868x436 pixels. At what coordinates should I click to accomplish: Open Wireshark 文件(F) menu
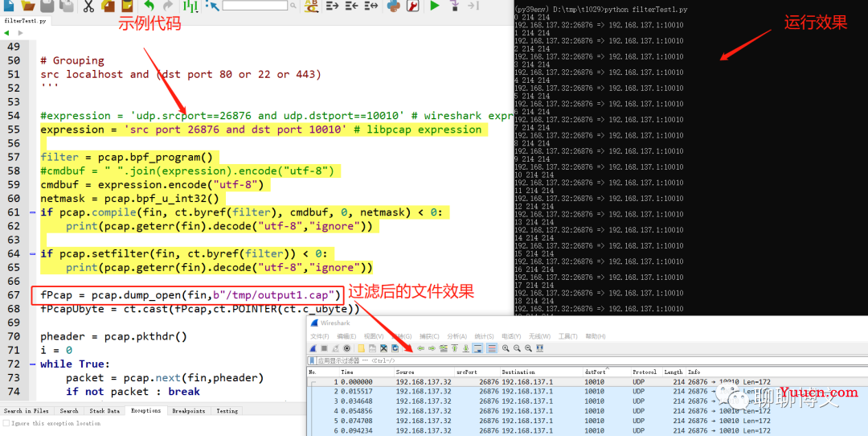point(319,336)
